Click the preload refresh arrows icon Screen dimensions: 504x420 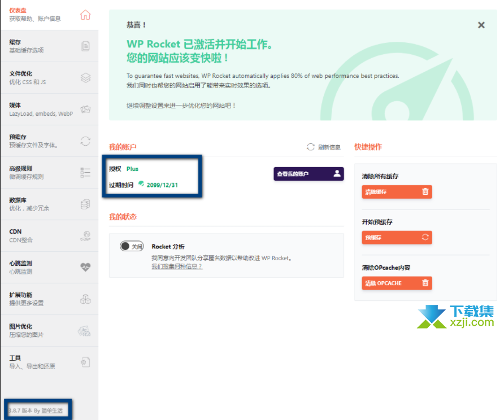[85, 141]
